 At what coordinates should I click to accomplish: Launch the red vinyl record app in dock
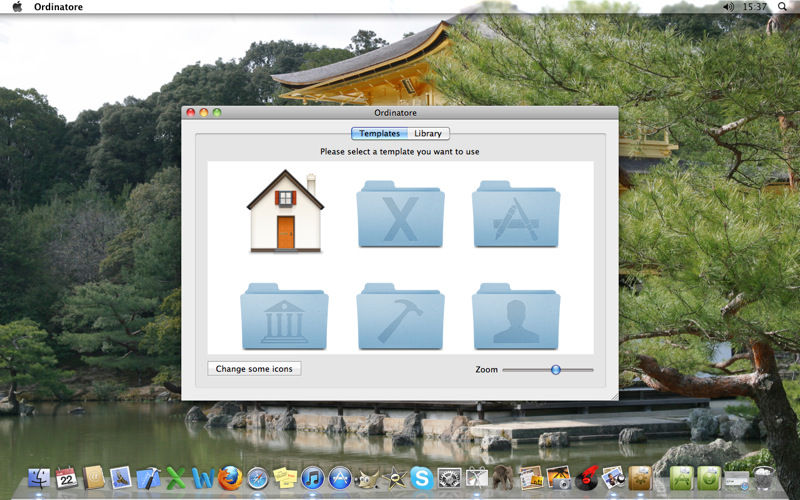point(586,478)
